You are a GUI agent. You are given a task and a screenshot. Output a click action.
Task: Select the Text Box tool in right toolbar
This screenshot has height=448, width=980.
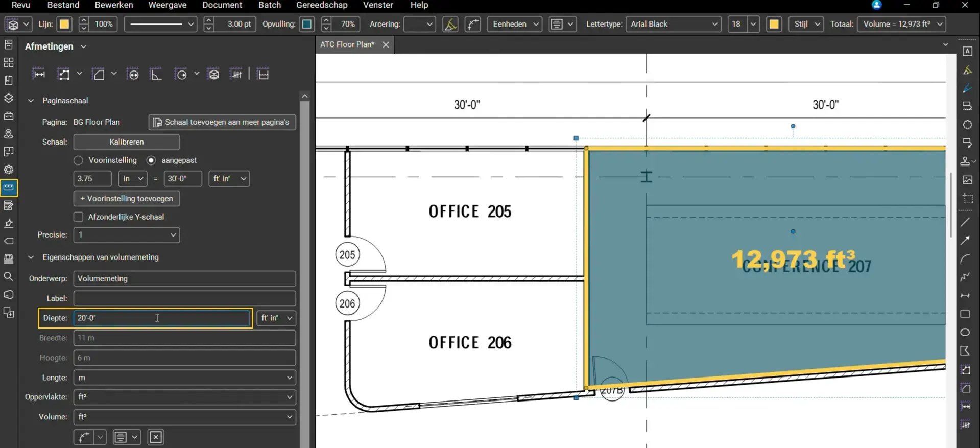[x=967, y=51]
